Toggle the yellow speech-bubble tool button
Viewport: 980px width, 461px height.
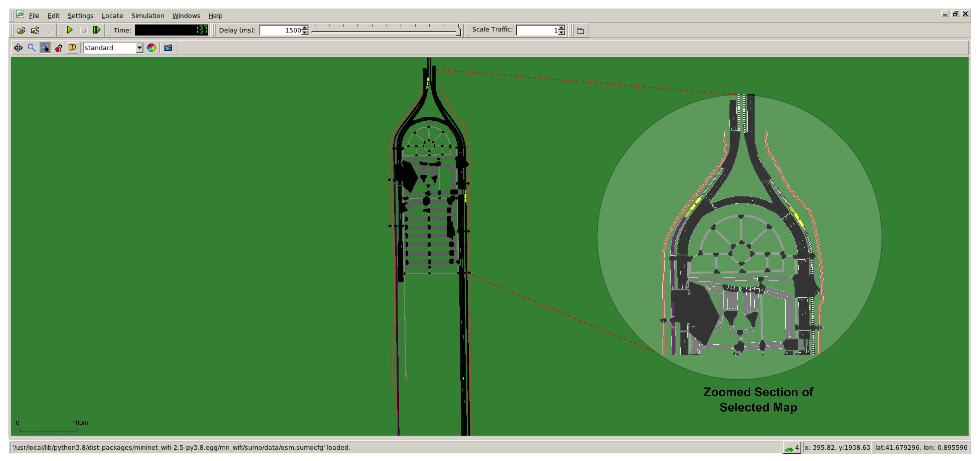coord(72,48)
